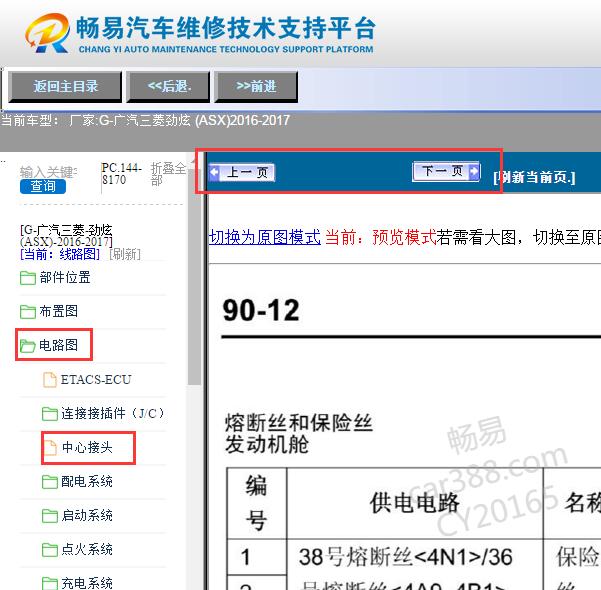Expand the 启动系统 folder
The width and height of the screenshot is (601, 590).
click(x=87, y=515)
